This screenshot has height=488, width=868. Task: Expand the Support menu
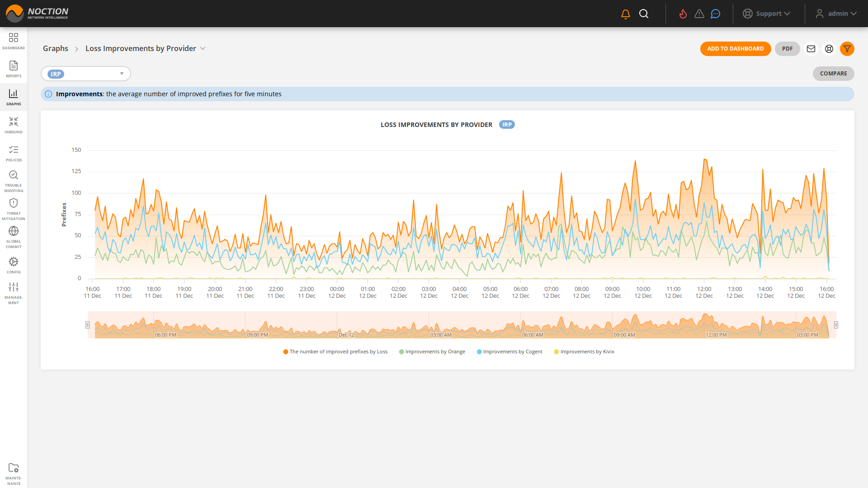[x=767, y=14]
